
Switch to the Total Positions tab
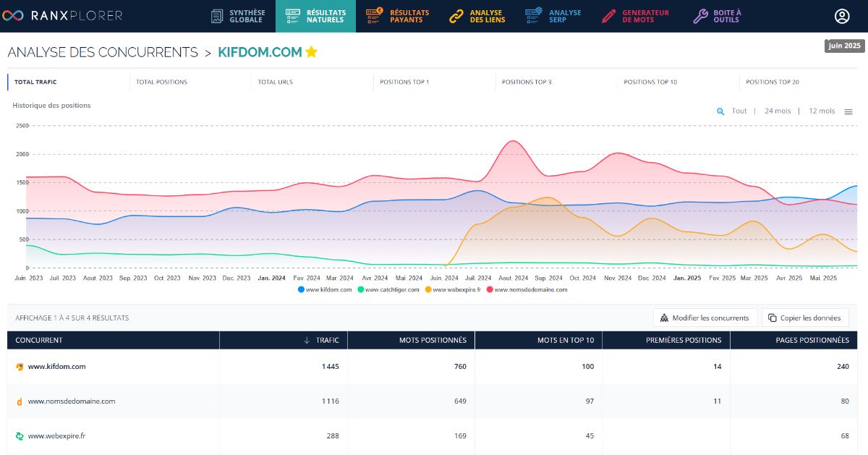pos(161,82)
